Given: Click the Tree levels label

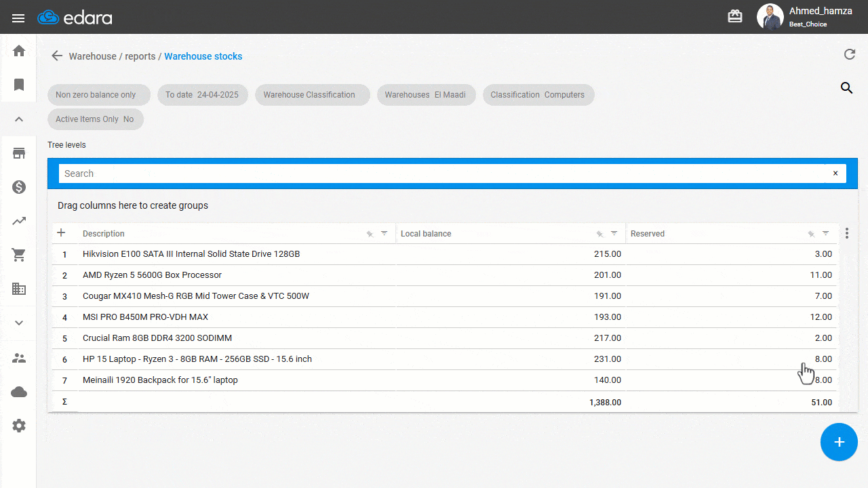Looking at the screenshot, I should (x=66, y=145).
